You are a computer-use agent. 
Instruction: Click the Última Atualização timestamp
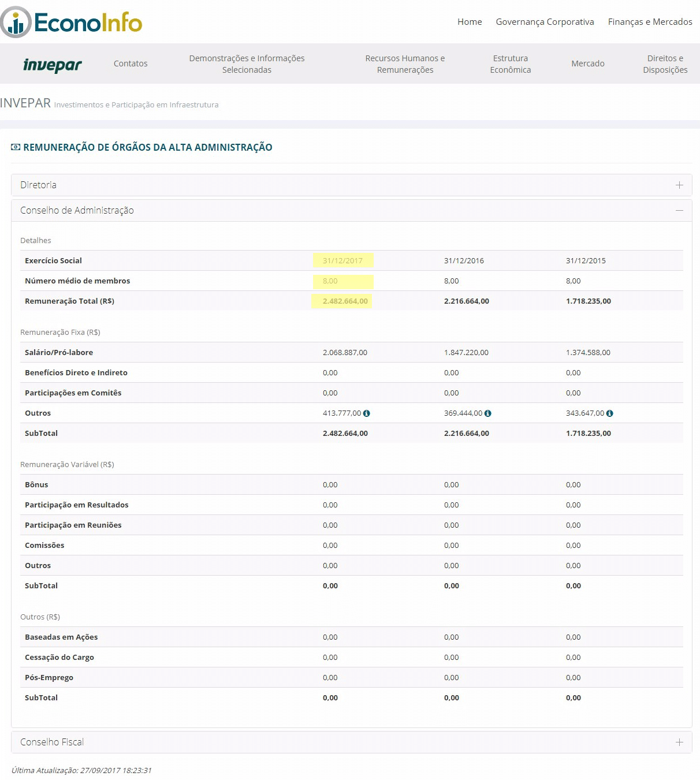click(x=81, y=770)
